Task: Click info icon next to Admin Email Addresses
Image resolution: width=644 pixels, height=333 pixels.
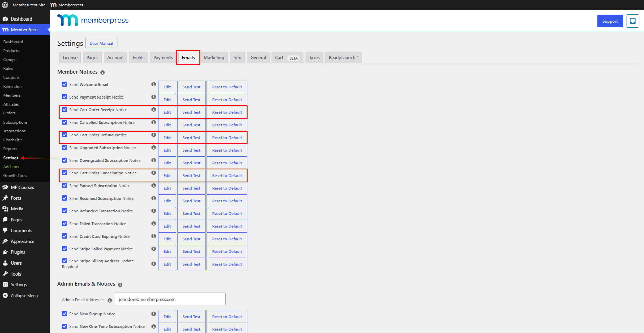Action: click(x=110, y=300)
